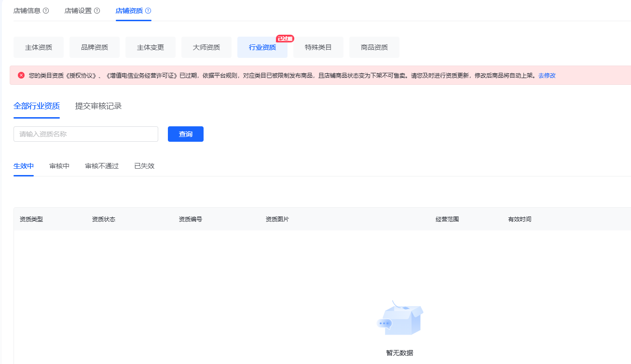The image size is (631, 364).
Task: View the 已失效 status tab
Action: 144,166
